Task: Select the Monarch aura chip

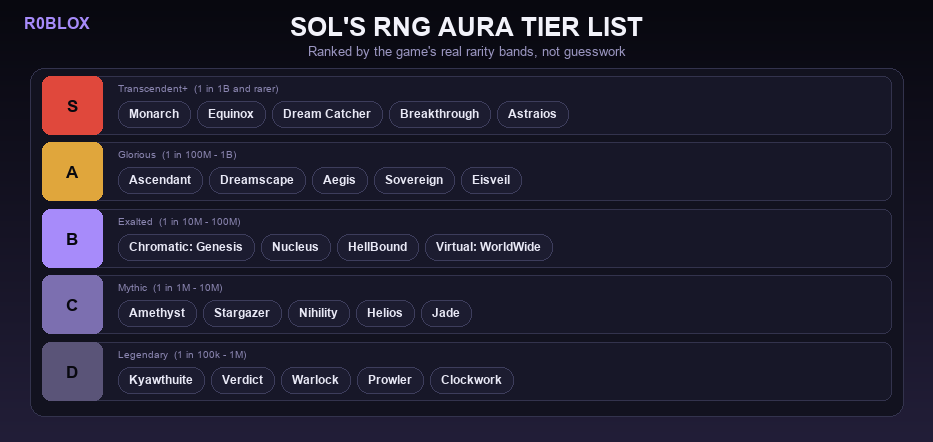Action: [x=154, y=114]
